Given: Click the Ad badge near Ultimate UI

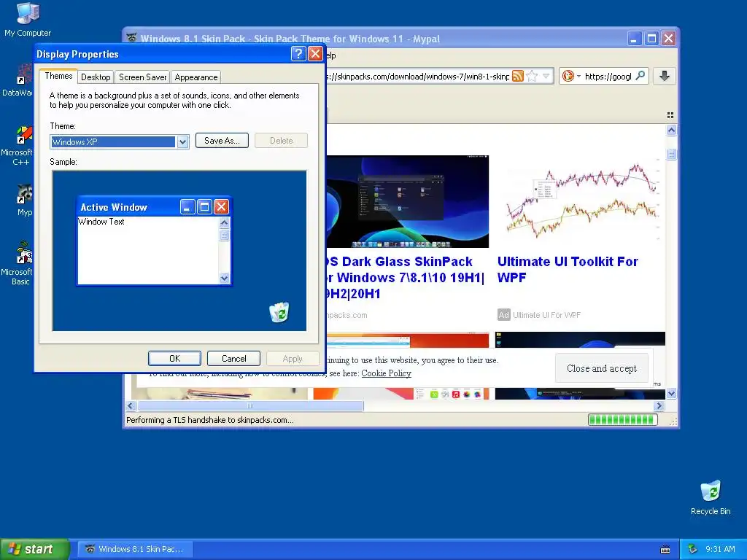Looking at the screenshot, I should (503, 315).
